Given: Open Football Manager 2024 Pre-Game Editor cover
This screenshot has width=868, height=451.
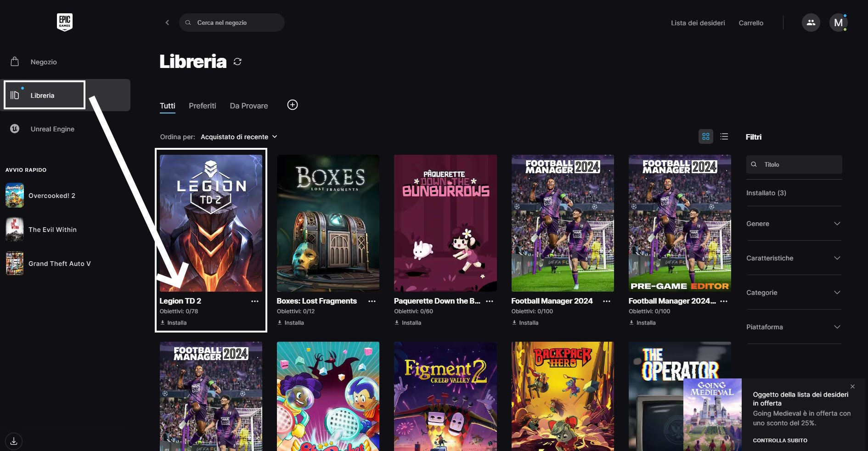Looking at the screenshot, I should 680,223.
